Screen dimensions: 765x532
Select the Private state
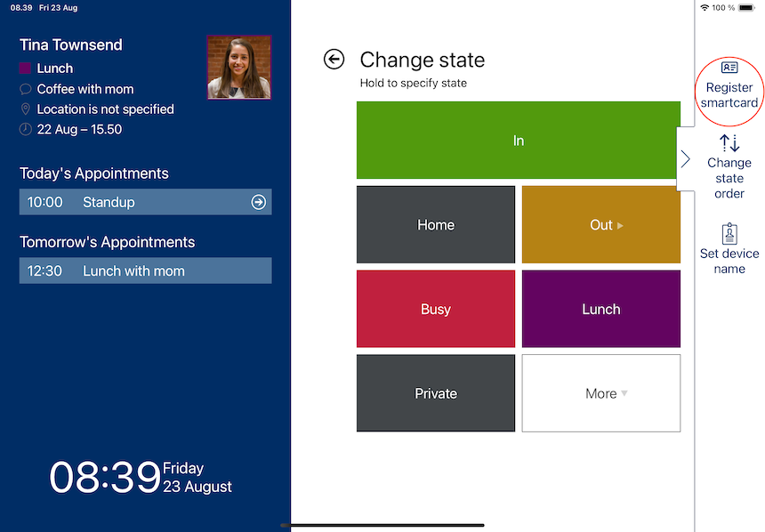point(436,393)
